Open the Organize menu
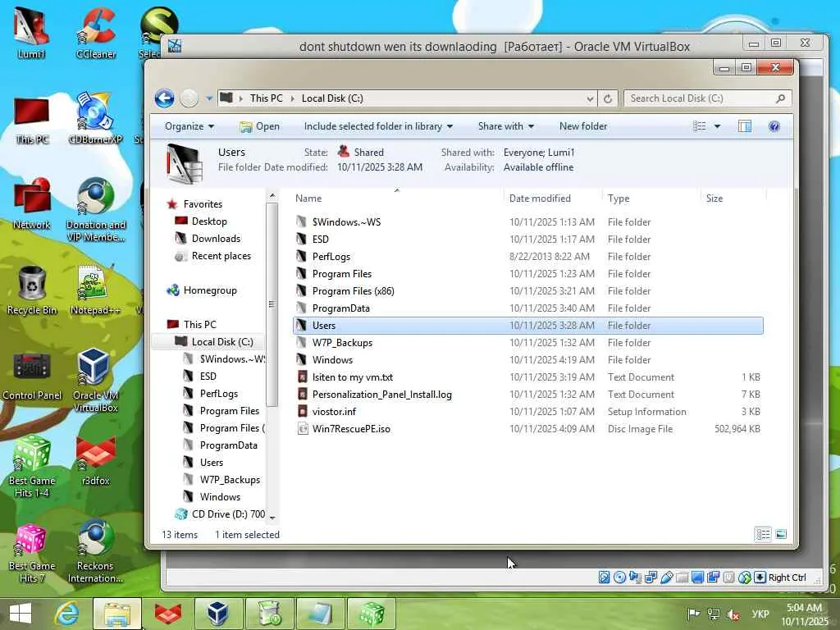 click(189, 126)
